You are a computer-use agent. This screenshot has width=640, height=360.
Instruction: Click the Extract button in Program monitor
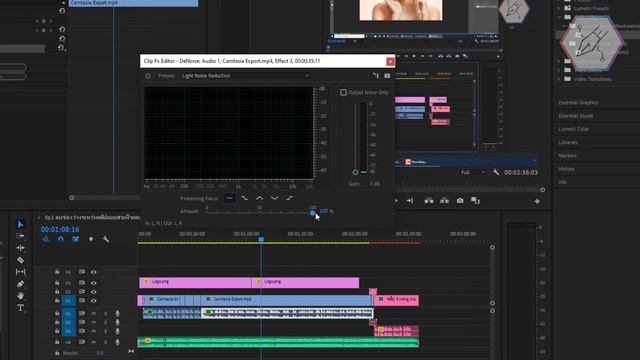[444, 201]
